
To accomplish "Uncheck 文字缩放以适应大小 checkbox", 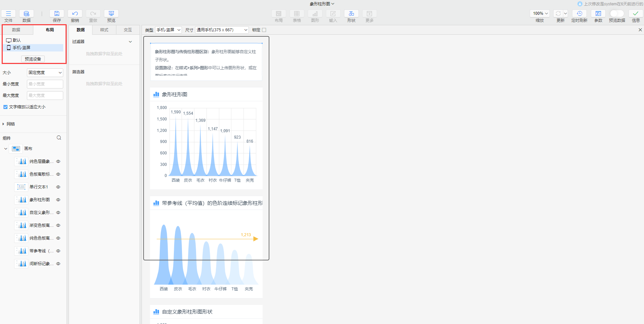I will point(5,107).
